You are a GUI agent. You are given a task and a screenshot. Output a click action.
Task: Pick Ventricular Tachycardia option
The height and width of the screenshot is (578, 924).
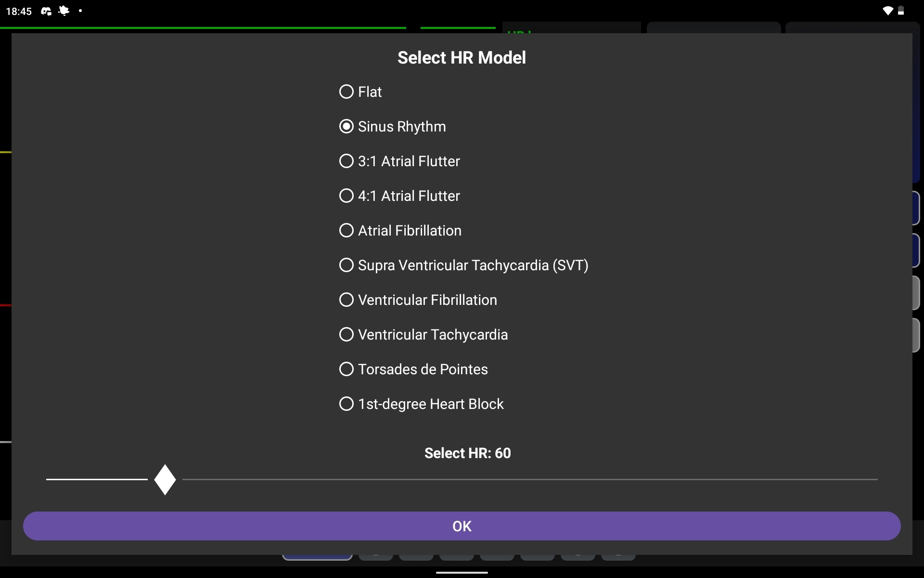[346, 334]
